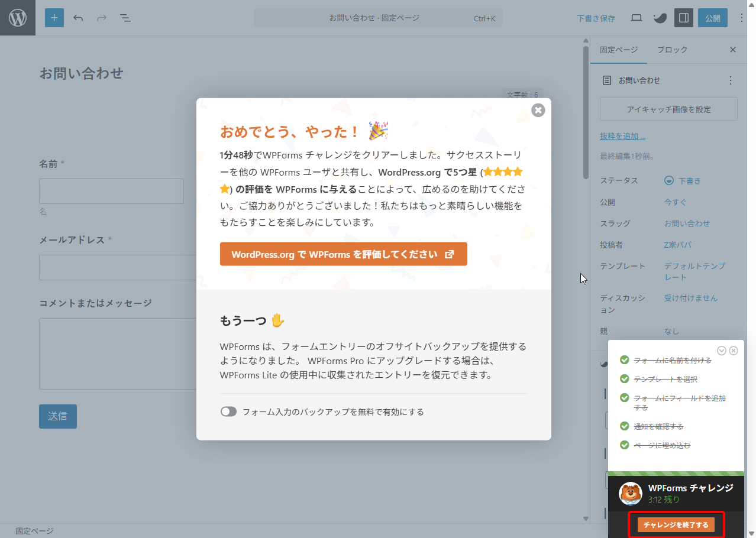Viewport: 756px width, 538px height.
Task: Click the 下書き保存 link
Action: click(x=596, y=18)
